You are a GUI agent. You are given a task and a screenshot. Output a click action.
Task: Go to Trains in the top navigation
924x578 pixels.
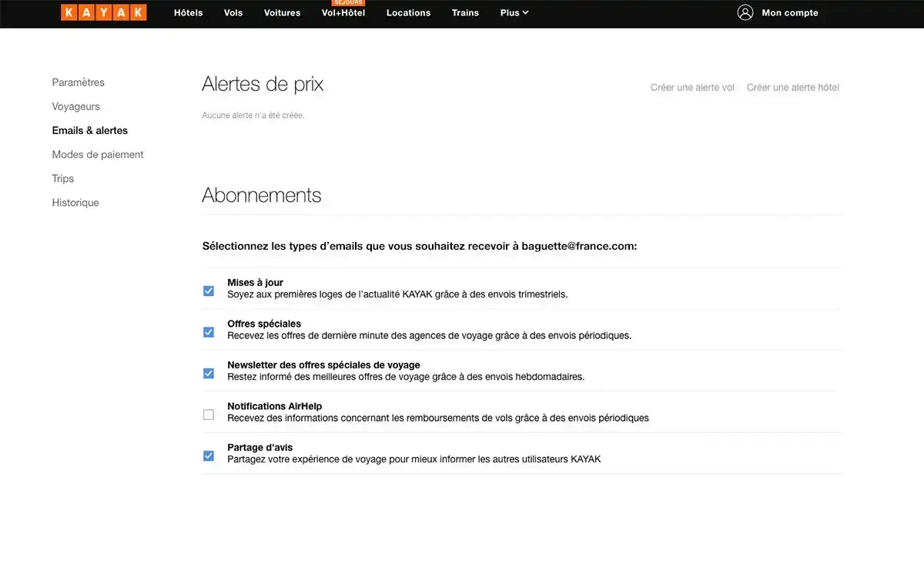coord(465,13)
